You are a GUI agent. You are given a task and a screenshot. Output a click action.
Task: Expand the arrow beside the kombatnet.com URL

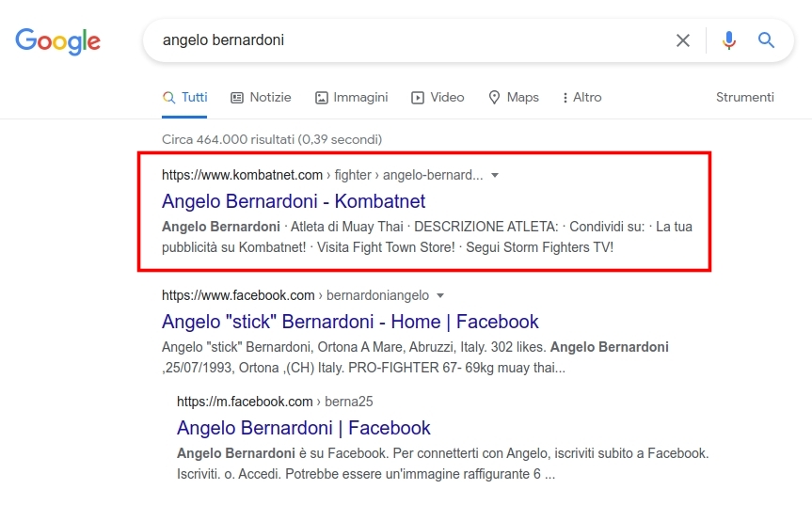(495, 176)
